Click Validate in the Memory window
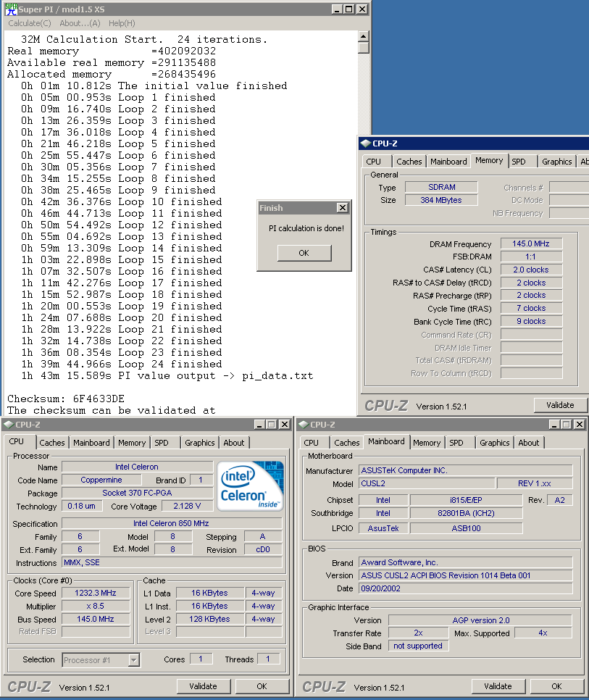Image resolution: width=589 pixels, height=700 pixels. click(560, 405)
